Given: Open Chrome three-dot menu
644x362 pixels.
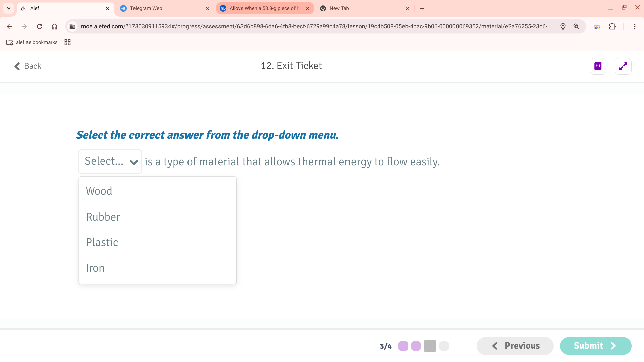Looking at the screenshot, I should [x=634, y=26].
